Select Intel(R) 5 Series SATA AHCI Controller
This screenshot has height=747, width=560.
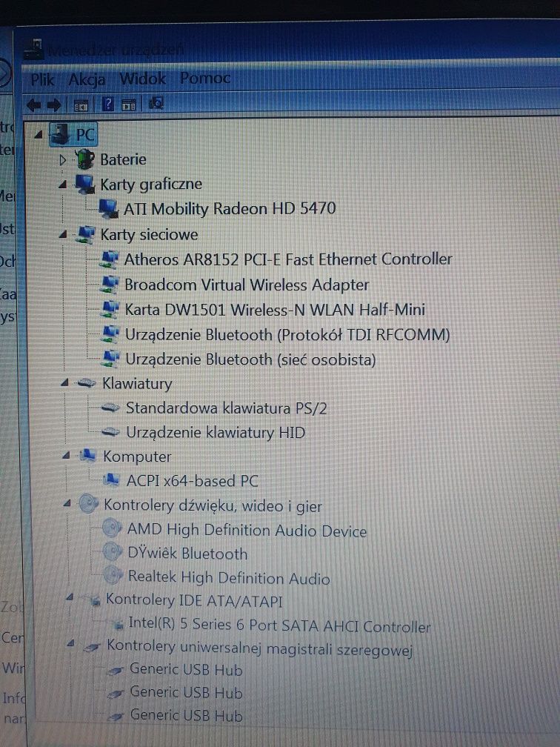(279, 625)
